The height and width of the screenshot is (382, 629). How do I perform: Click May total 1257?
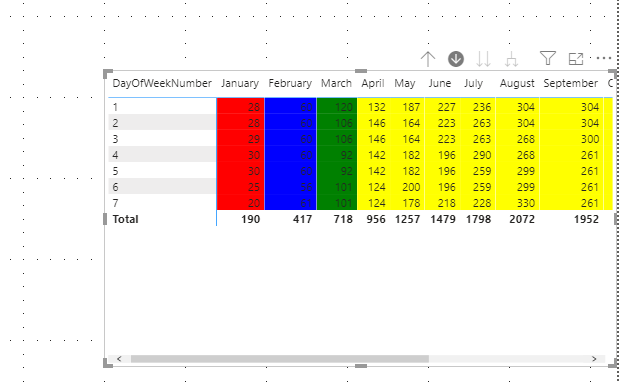(407, 219)
